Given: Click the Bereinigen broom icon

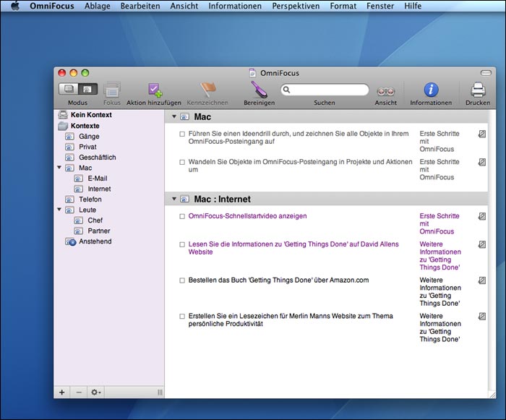Looking at the screenshot, I should [259, 90].
